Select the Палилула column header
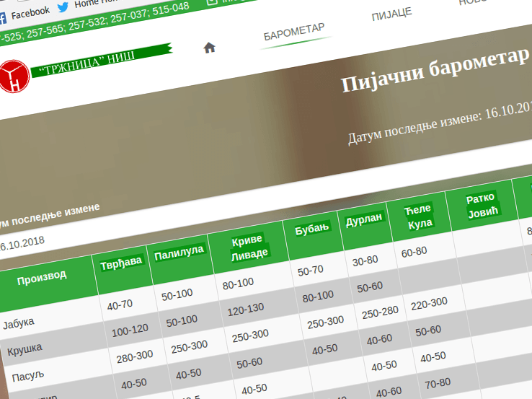This screenshot has width=532, height=399. click(179, 251)
